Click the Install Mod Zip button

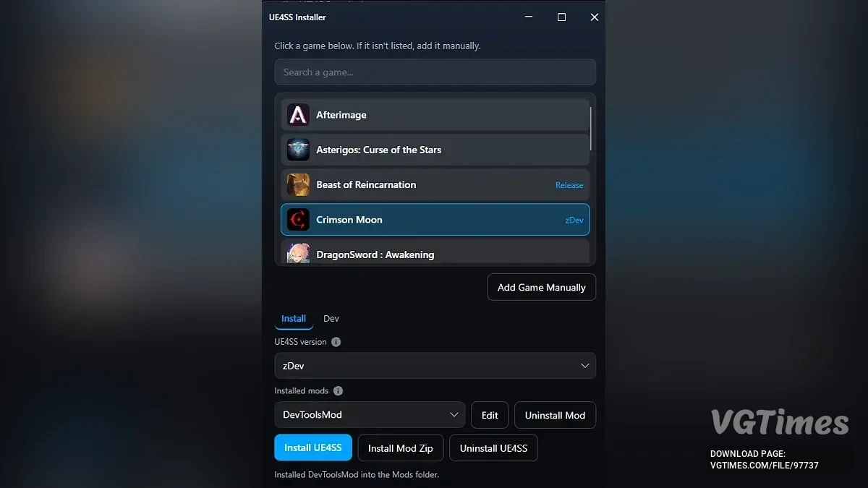tap(401, 448)
